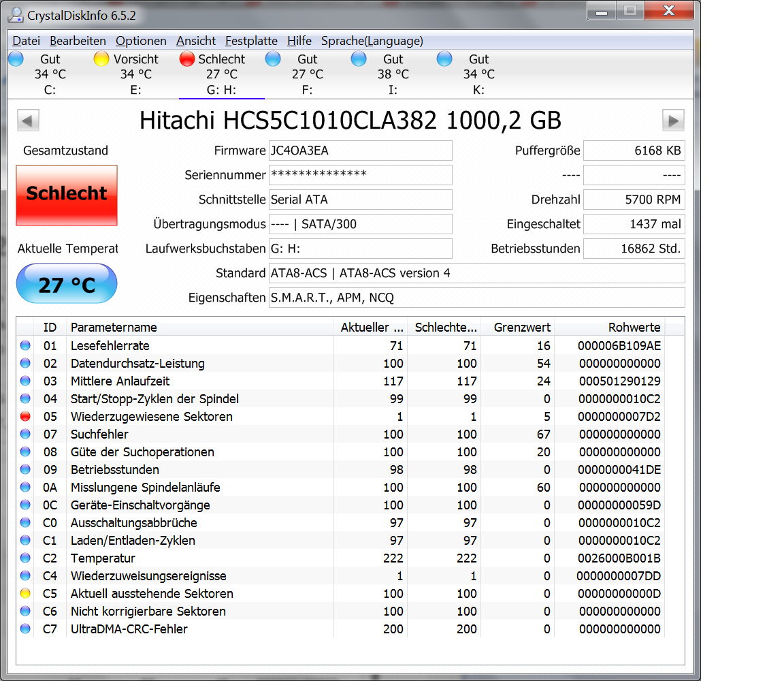Select the Geräte-Einschaltvorgänge row
The image size is (784, 681).
click(x=341, y=505)
